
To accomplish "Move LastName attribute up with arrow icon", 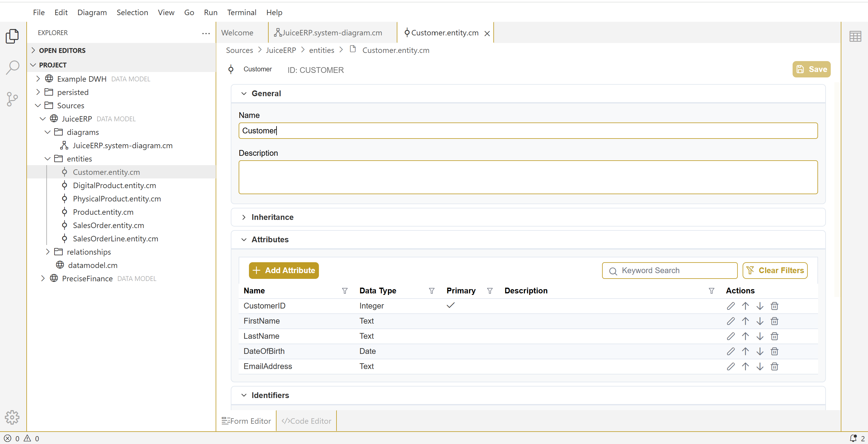I will [745, 336].
